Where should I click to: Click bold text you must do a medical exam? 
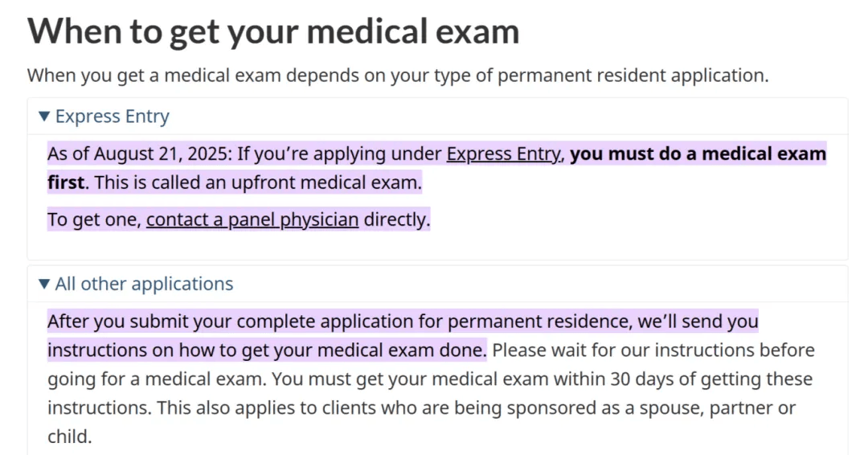698,154
